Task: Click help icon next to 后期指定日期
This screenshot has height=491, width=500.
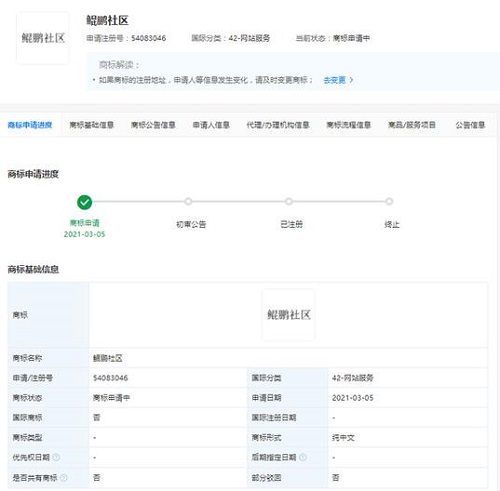Action: tap(303, 457)
